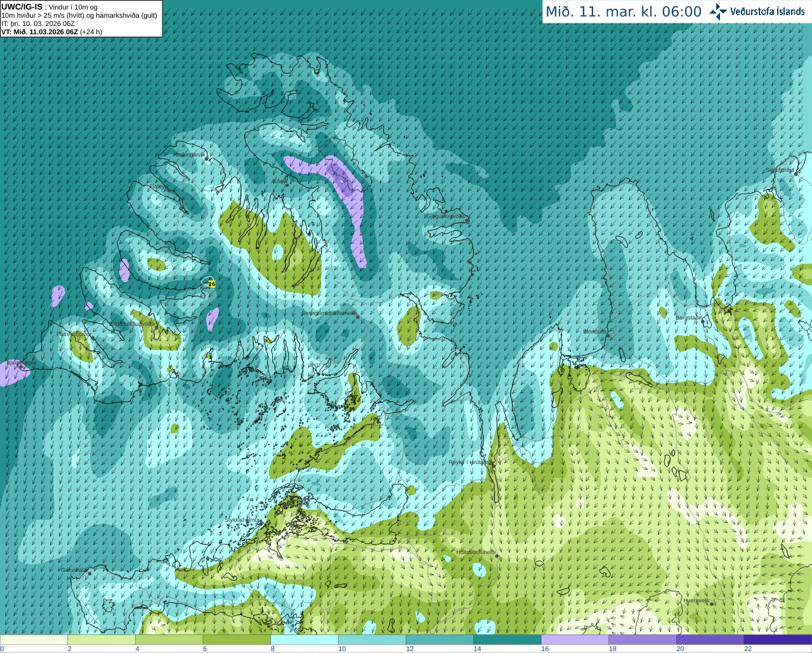Click the Stykkishólmur station label
Screen dimensions: 812x653
(x=243, y=520)
